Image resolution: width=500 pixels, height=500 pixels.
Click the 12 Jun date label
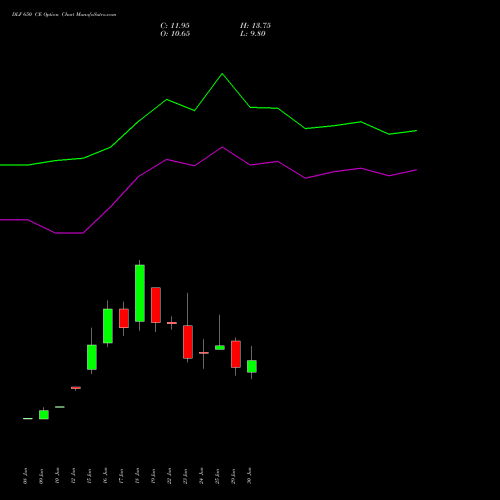[74, 476]
